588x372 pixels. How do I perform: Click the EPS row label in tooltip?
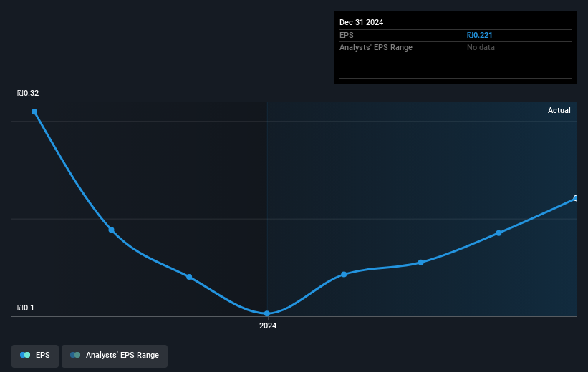click(x=347, y=35)
